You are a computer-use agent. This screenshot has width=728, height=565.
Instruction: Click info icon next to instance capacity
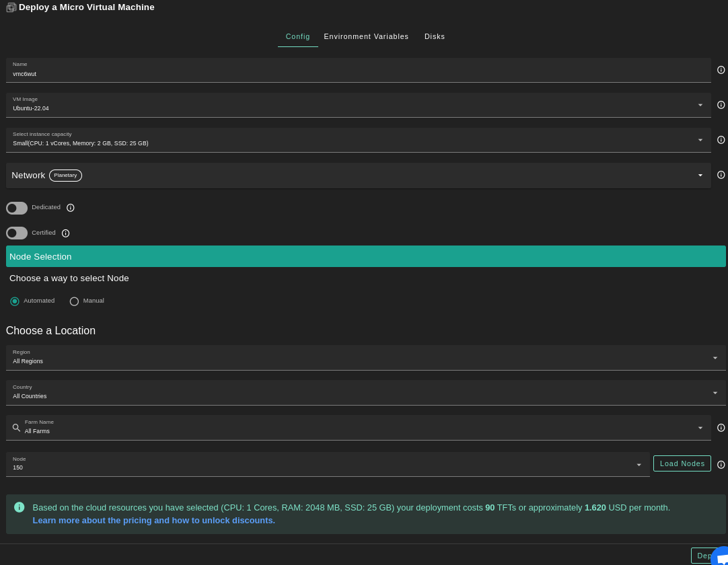click(x=721, y=140)
